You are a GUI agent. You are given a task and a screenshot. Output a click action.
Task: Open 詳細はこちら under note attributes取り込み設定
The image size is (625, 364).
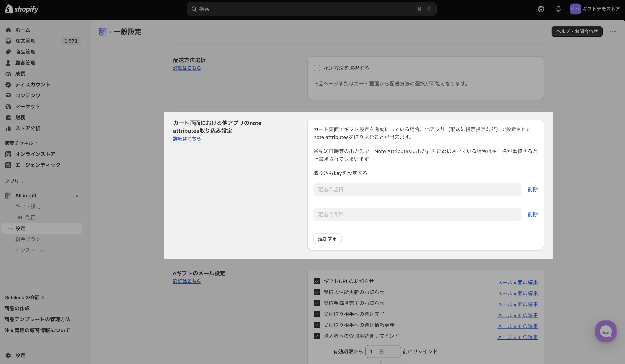[187, 139]
